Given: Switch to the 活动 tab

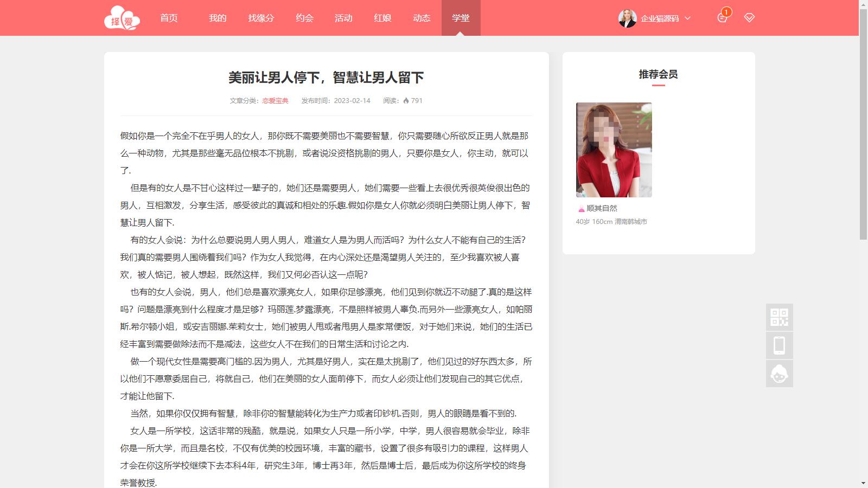Looking at the screenshot, I should [x=343, y=18].
